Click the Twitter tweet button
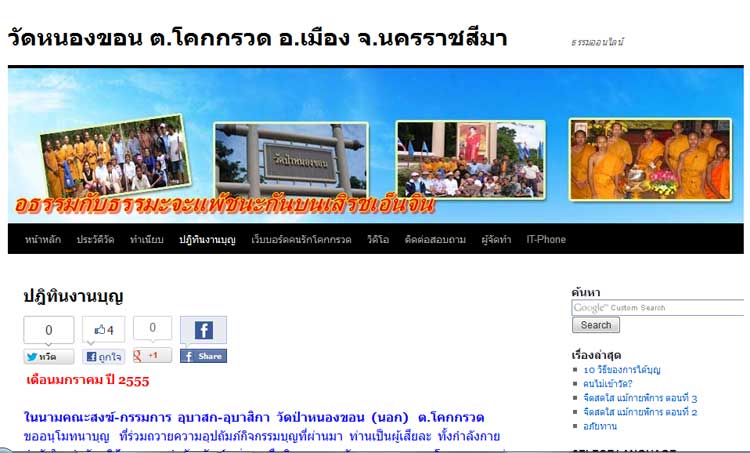 [49, 356]
